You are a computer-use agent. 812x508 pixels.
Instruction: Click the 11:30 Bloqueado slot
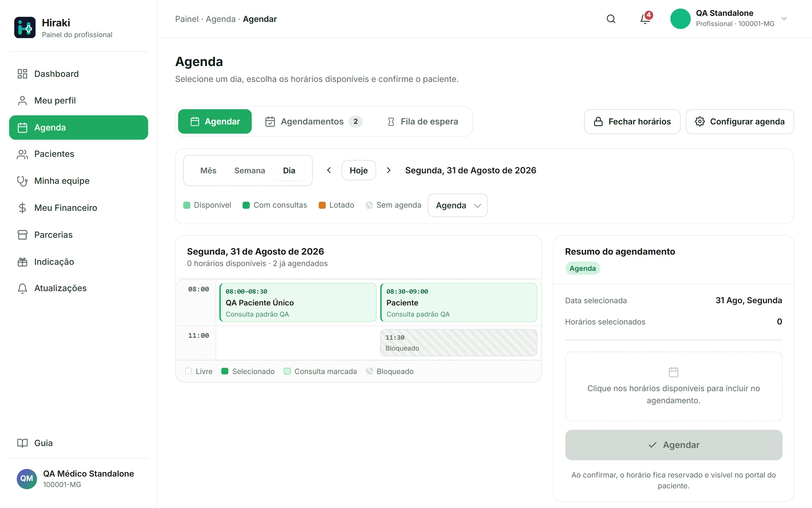point(458,342)
